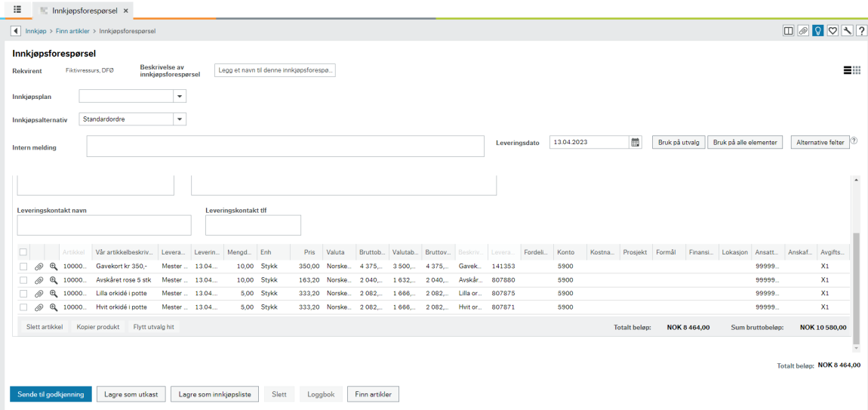Screen dimensions: 868x410
Task: Open the Leveringsdato calendar picker icon
Action: pyautogui.click(x=635, y=143)
